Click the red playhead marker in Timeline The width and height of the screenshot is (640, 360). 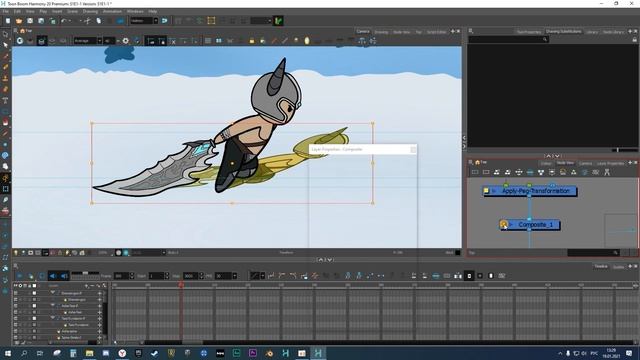180,285
